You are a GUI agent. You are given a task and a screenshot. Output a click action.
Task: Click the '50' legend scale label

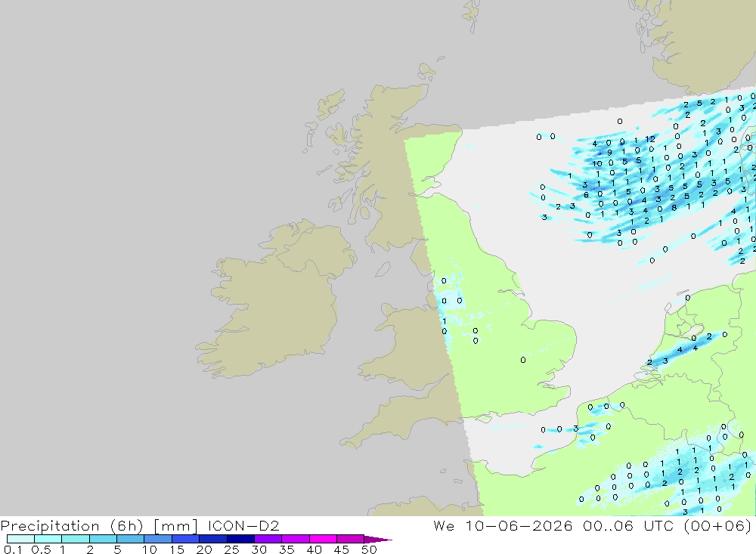tap(369, 549)
